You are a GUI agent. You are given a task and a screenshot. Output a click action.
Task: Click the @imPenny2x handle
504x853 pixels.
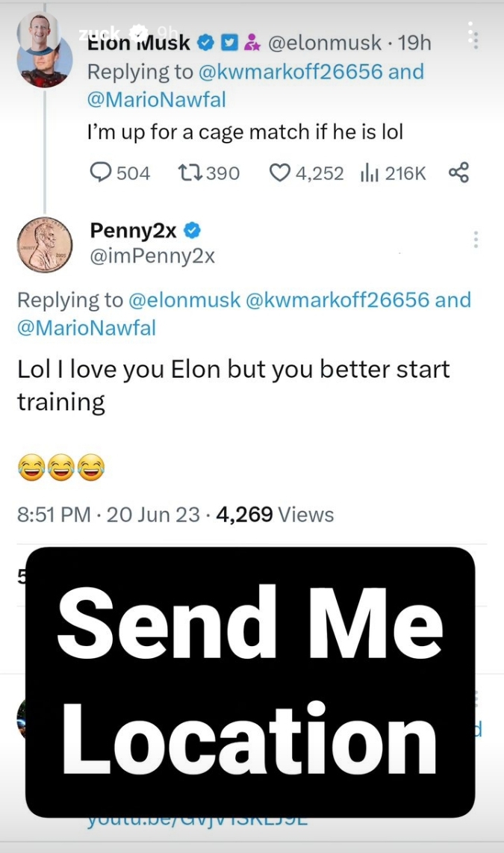[152, 256]
